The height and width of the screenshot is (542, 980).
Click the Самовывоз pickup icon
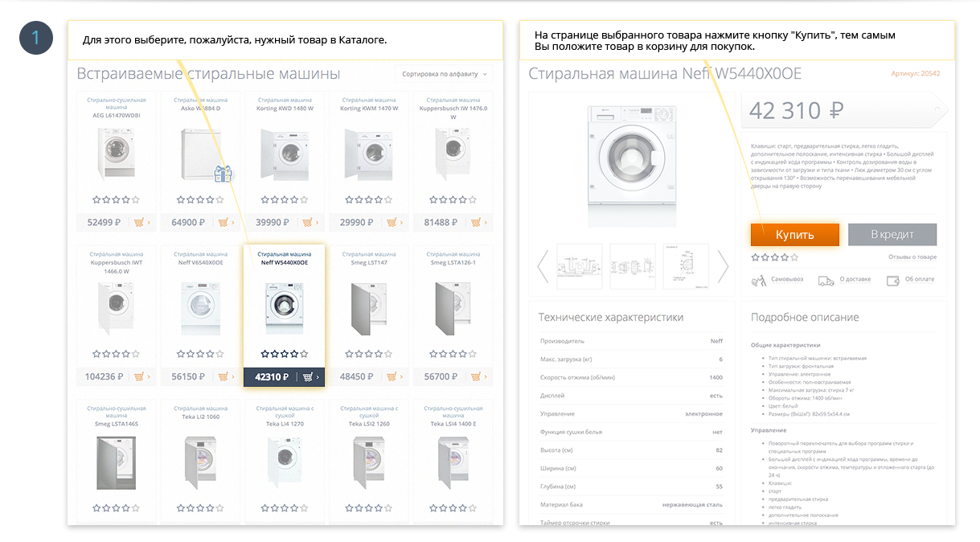758,281
